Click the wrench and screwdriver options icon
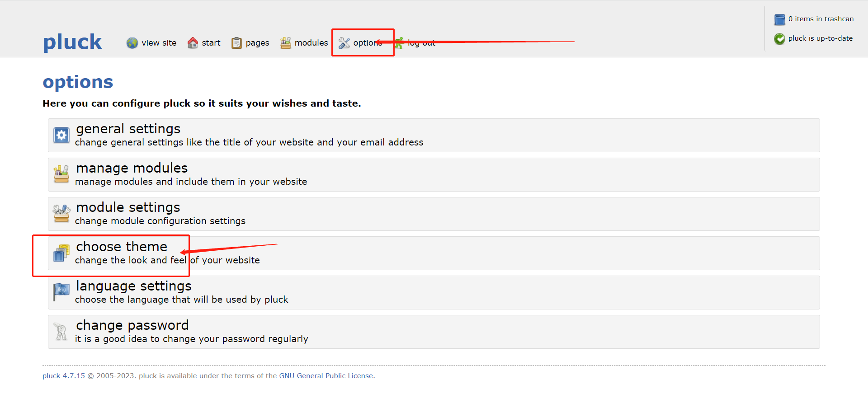868x403 pixels. pos(344,43)
